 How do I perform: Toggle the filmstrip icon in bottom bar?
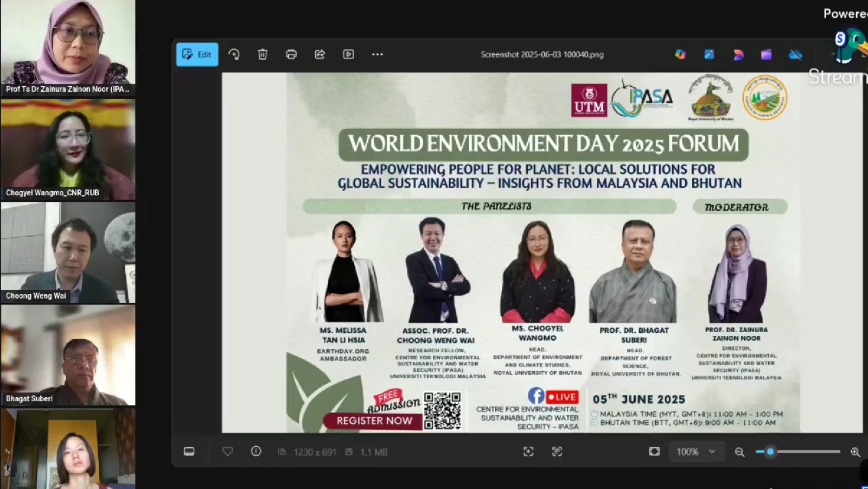pos(189,452)
